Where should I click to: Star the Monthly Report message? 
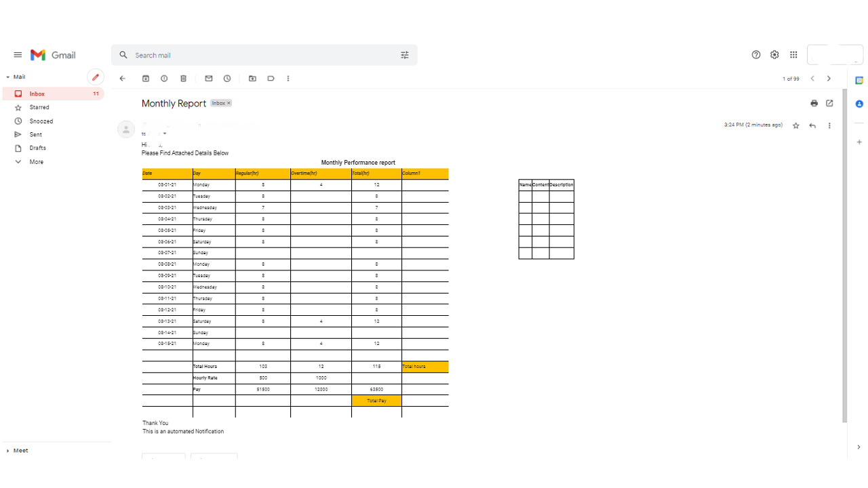[796, 125]
